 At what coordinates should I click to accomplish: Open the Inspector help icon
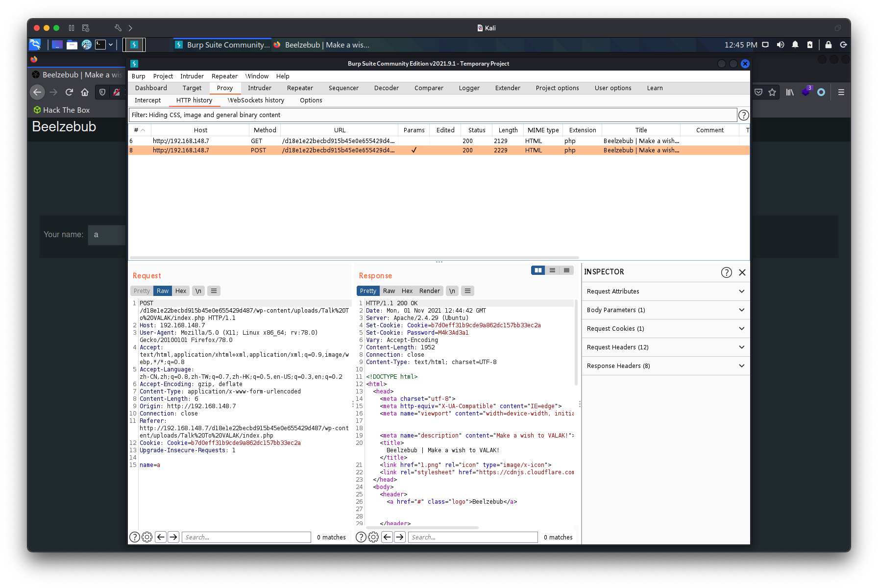click(726, 272)
